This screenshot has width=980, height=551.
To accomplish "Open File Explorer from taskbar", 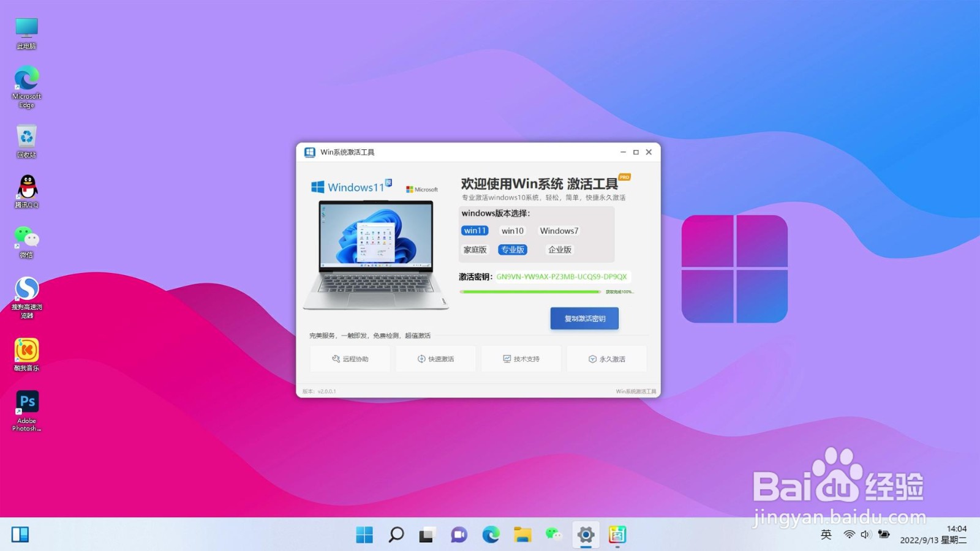I will tap(522, 534).
